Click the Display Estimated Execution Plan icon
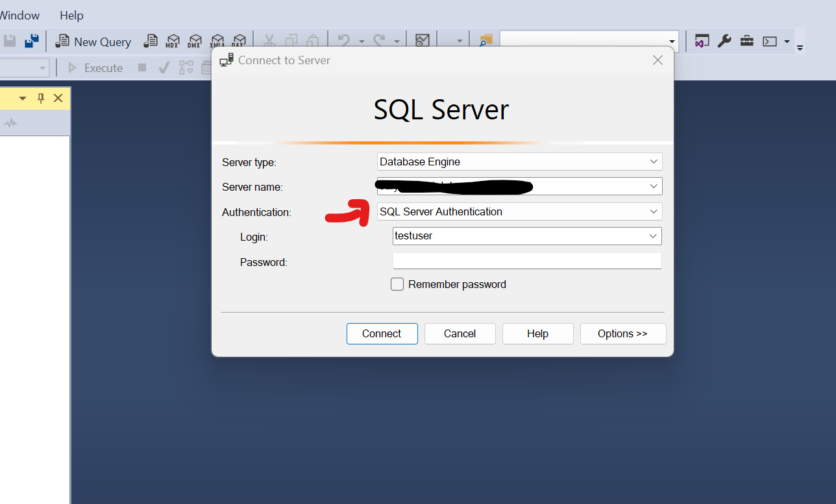The image size is (836, 504). point(186,67)
